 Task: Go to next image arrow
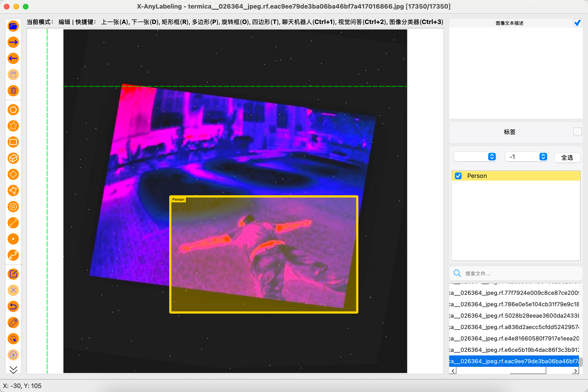pos(13,42)
